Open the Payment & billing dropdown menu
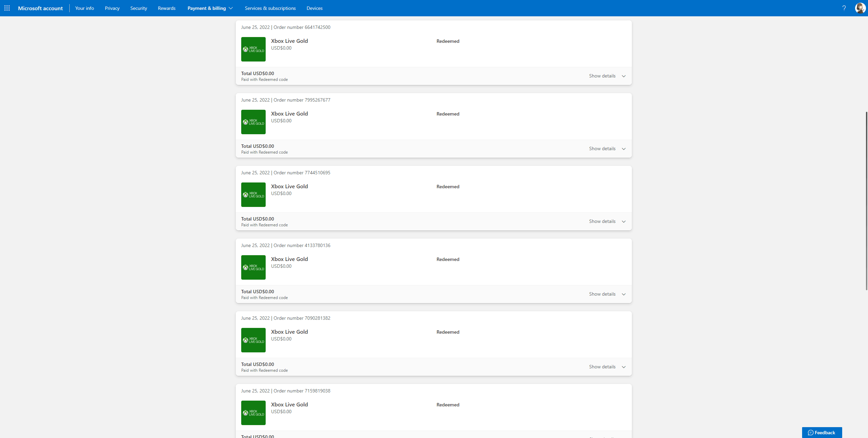 (x=210, y=8)
